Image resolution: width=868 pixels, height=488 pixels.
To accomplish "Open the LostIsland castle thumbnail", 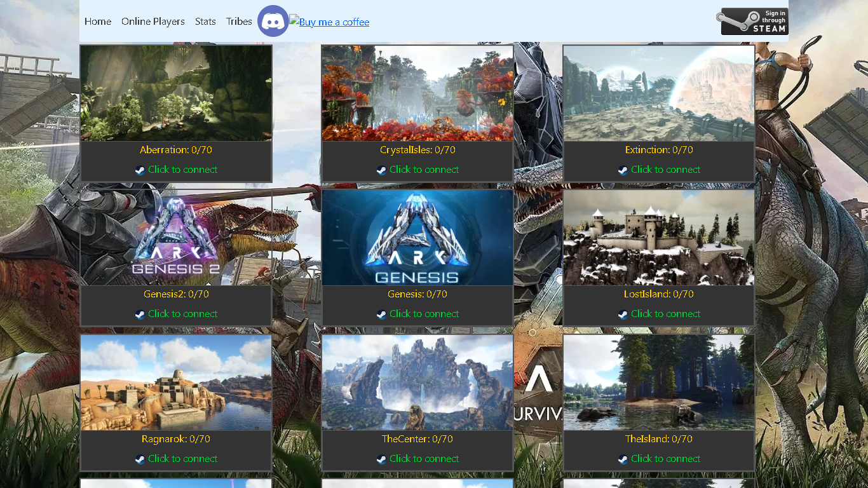I will [659, 237].
